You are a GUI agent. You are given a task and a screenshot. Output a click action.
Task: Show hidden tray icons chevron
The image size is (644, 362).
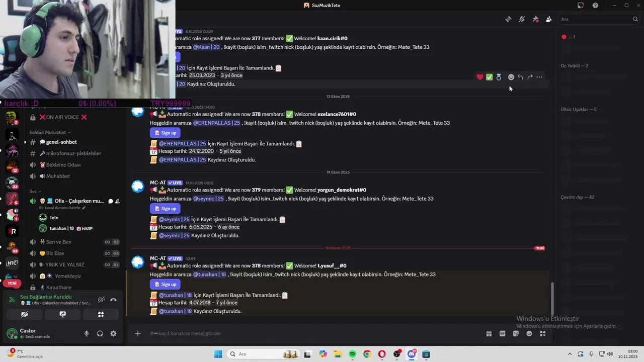click(570, 354)
